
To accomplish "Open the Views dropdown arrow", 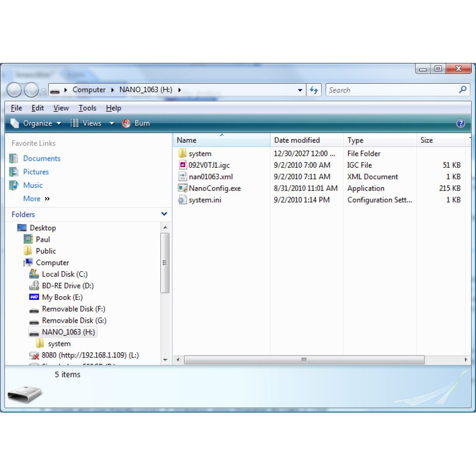I will click(x=112, y=123).
